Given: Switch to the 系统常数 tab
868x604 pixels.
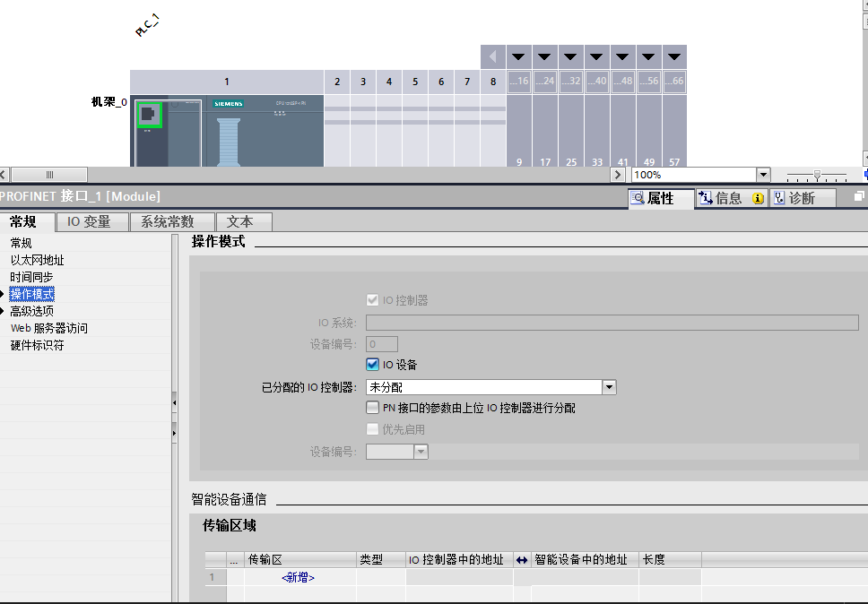Looking at the screenshot, I should 171,222.
